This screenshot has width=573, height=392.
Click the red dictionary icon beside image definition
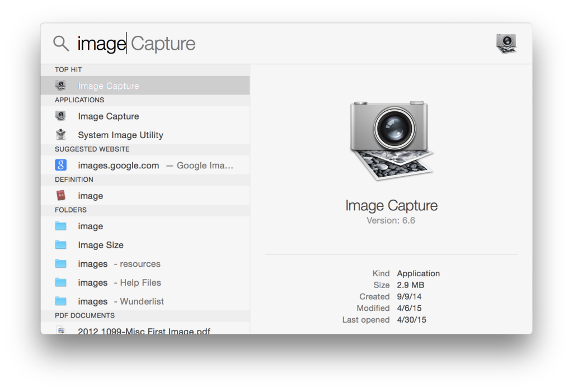pos(60,196)
